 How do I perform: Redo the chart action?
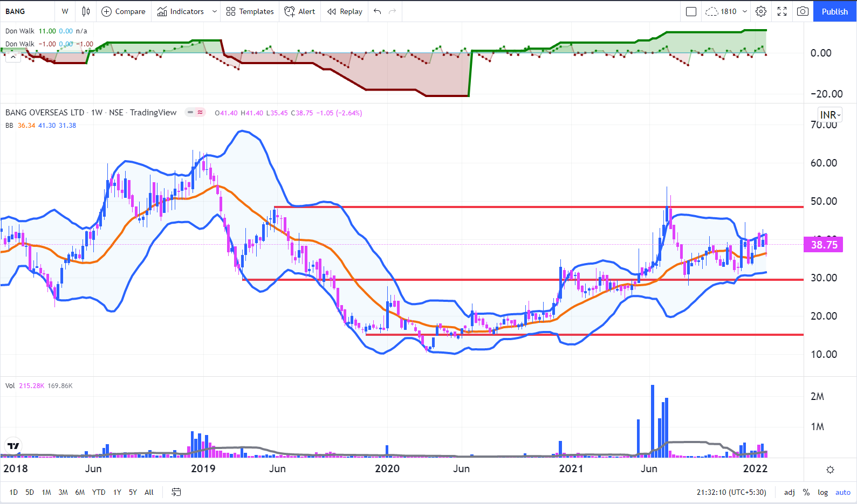[x=393, y=11]
